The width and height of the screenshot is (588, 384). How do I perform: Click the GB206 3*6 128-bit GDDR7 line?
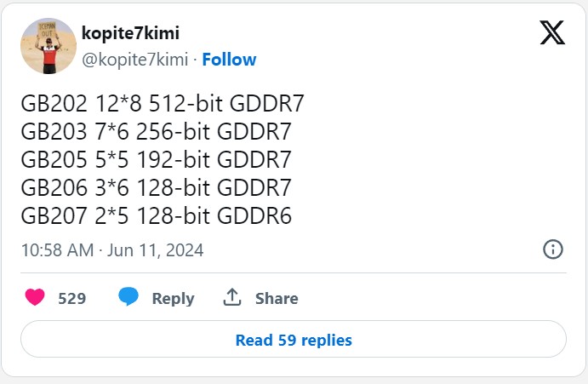[x=156, y=187]
